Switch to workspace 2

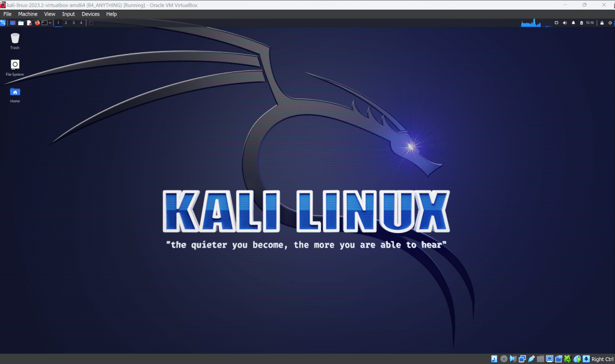click(66, 23)
